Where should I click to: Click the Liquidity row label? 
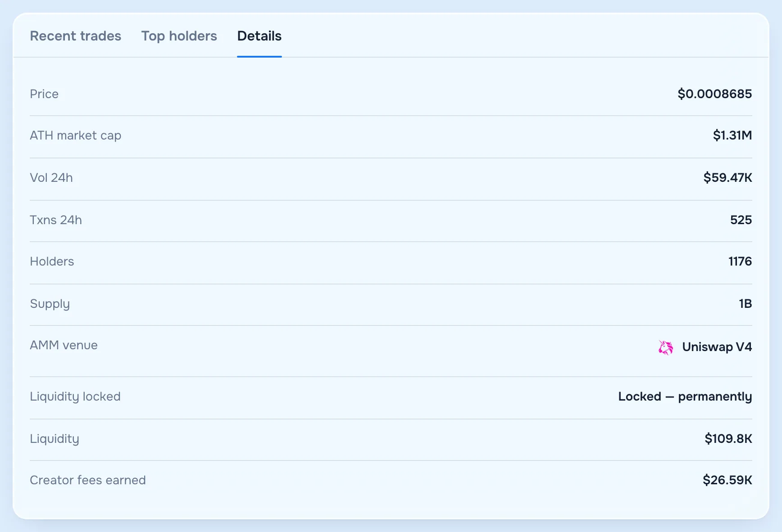point(55,439)
